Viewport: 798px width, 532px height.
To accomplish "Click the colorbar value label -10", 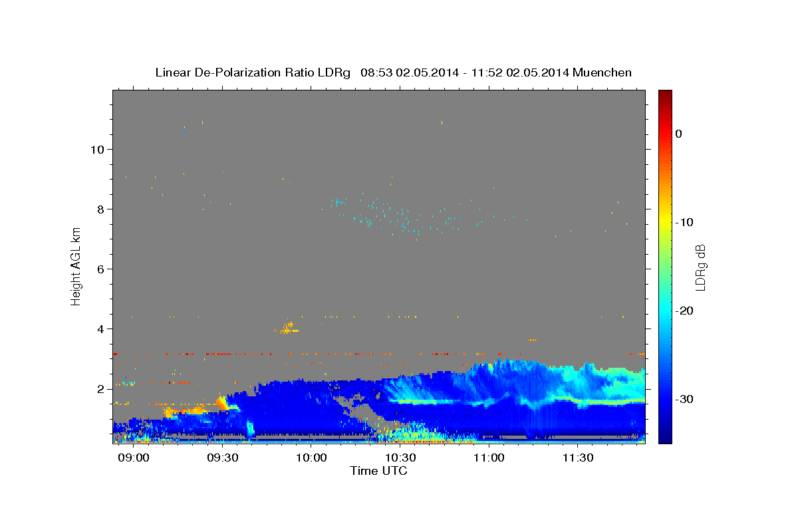I will (x=684, y=222).
